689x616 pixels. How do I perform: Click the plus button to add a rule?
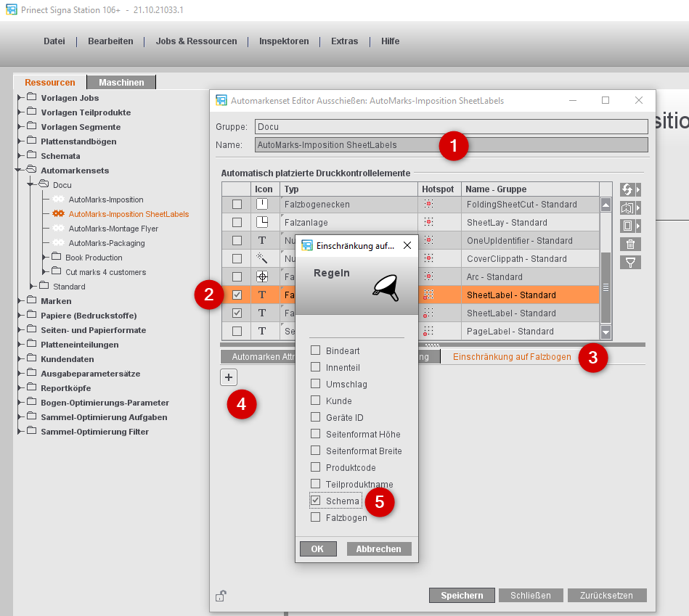coord(229,377)
